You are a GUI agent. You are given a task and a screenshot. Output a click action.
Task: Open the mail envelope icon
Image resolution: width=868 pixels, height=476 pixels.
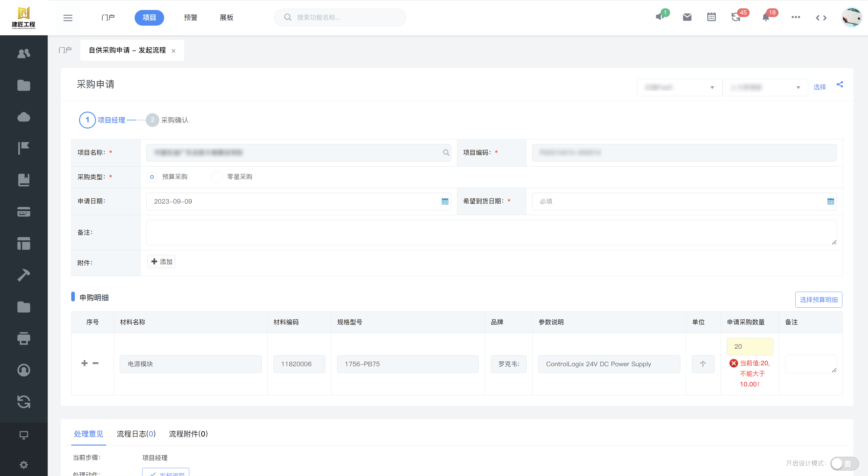pos(687,17)
